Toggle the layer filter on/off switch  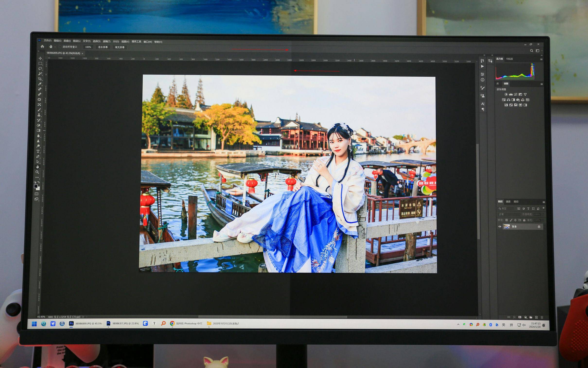[543, 208]
